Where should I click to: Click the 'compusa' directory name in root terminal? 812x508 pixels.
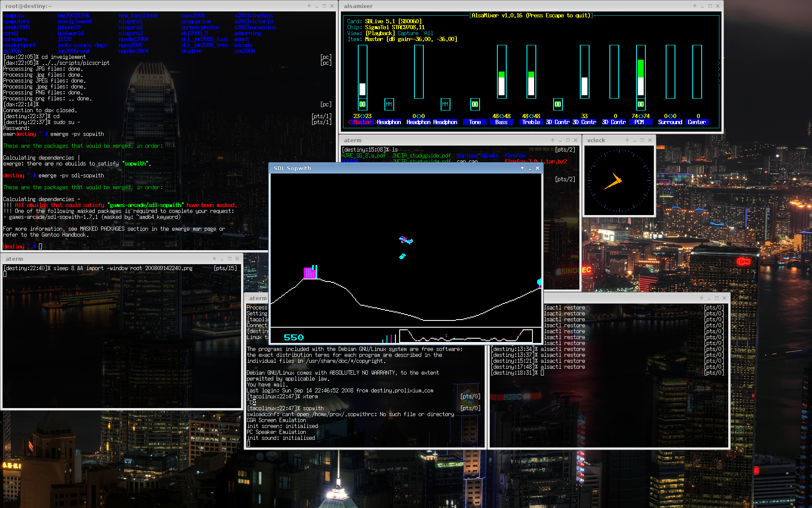tap(14, 15)
